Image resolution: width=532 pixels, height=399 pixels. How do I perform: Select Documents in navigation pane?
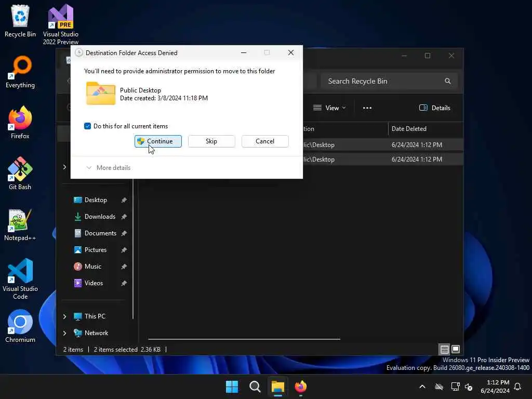pyautogui.click(x=100, y=233)
